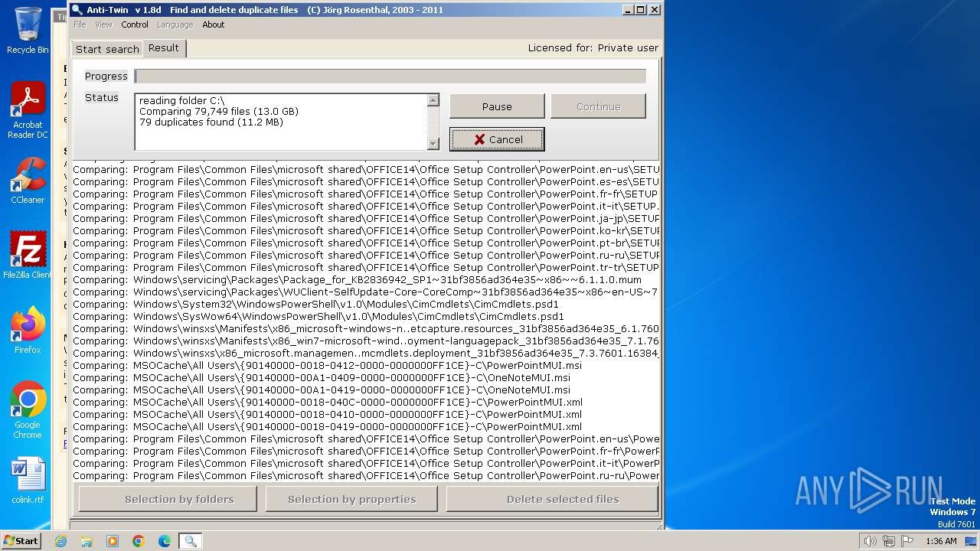The image size is (980, 551).
Task: Open the FileZilla Client desktop icon
Action: click(28, 255)
